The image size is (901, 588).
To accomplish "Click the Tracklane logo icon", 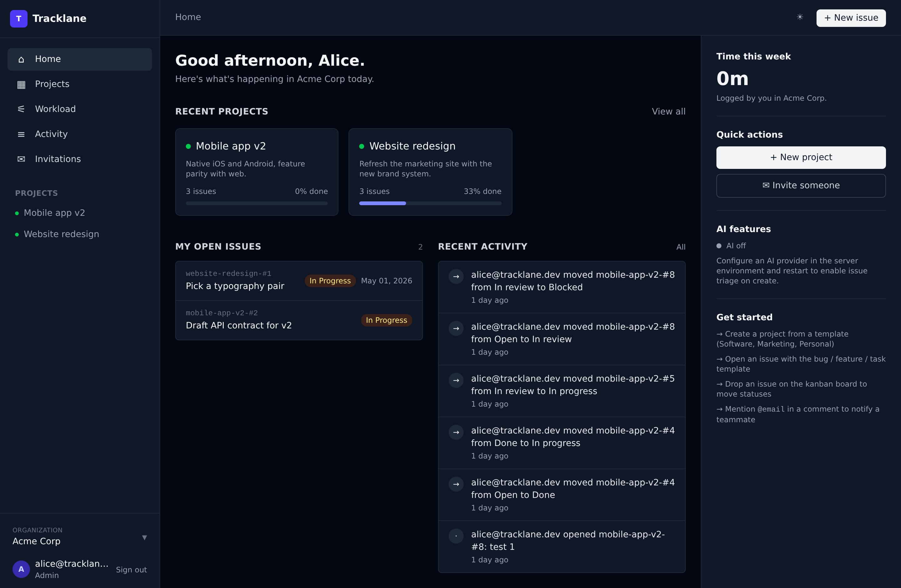I will tap(18, 18).
